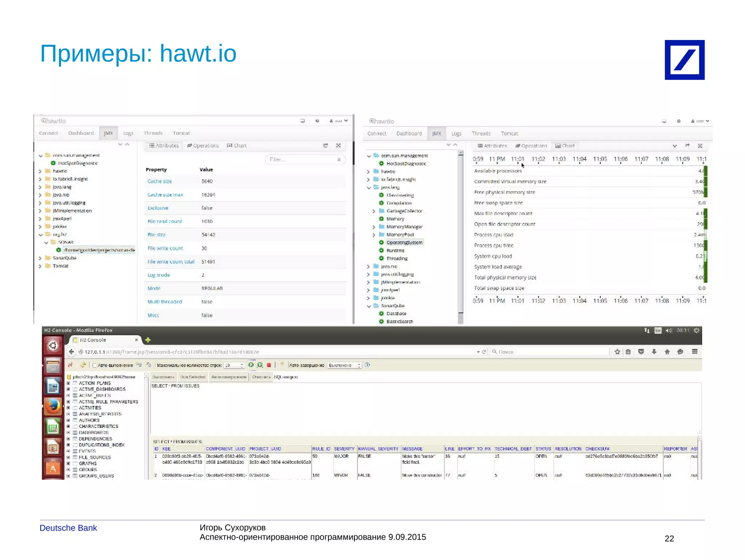Open Dashboard tab in right hawtio window
This screenshot has height=560, width=745.
point(409,133)
